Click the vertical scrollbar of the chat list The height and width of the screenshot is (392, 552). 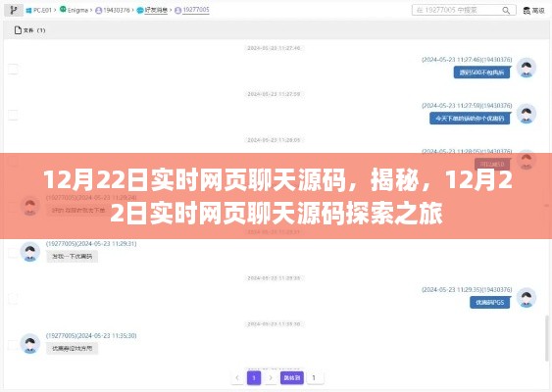tap(547, 338)
